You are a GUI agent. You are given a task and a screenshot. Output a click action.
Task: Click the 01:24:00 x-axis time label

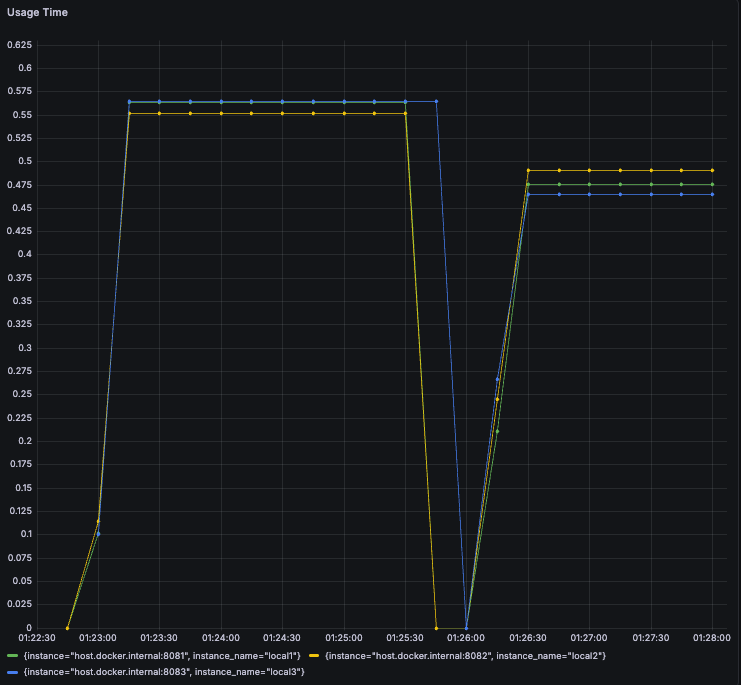tap(221, 638)
